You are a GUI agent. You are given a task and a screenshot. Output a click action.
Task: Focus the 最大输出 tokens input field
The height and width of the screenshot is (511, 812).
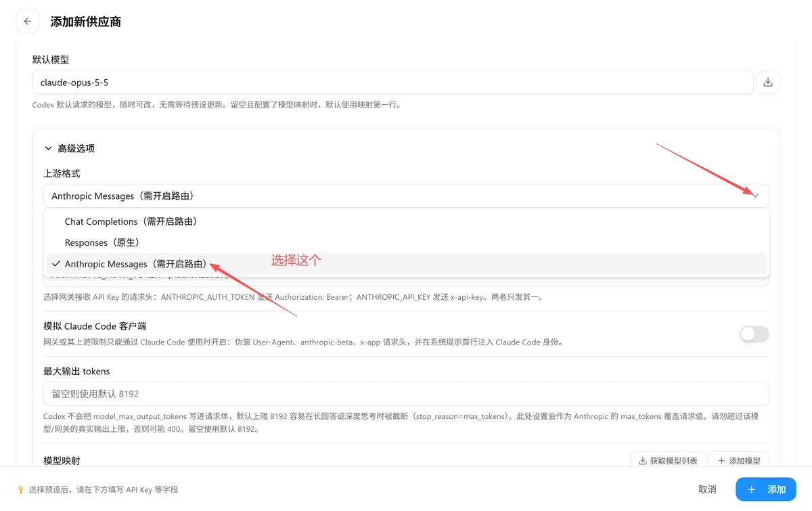tap(406, 394)
